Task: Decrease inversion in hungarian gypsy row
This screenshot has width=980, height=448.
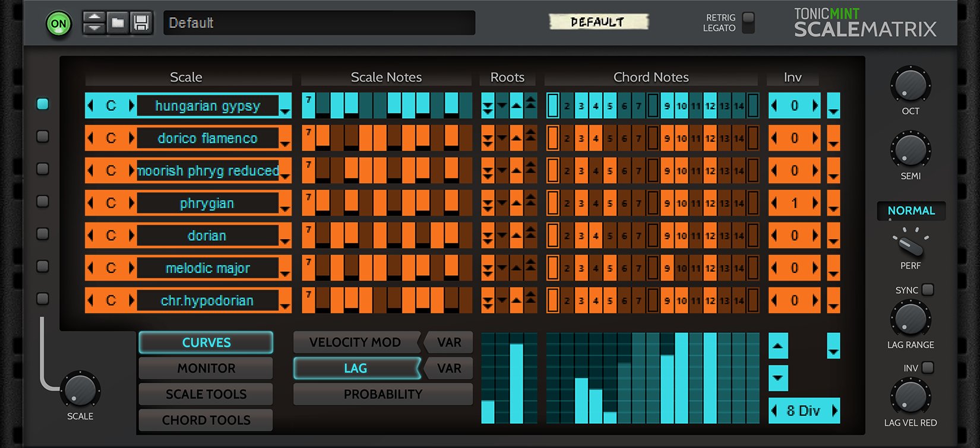Action: pos(774,106)
